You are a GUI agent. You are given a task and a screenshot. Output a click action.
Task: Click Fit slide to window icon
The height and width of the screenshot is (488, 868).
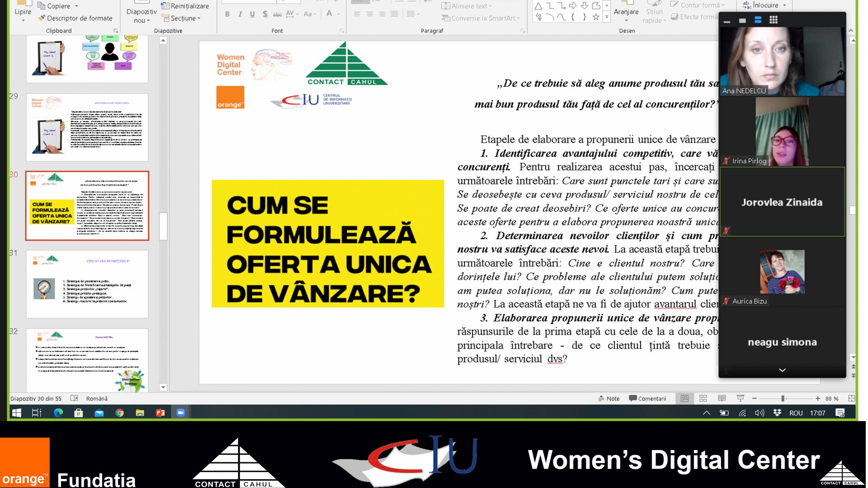851,399
